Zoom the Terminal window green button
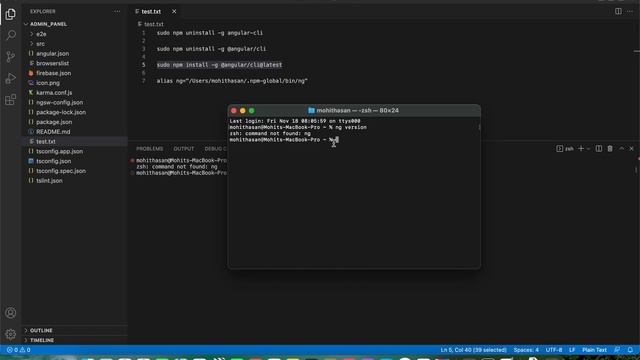The image size is (640, 360). click(x=252, y=111)
